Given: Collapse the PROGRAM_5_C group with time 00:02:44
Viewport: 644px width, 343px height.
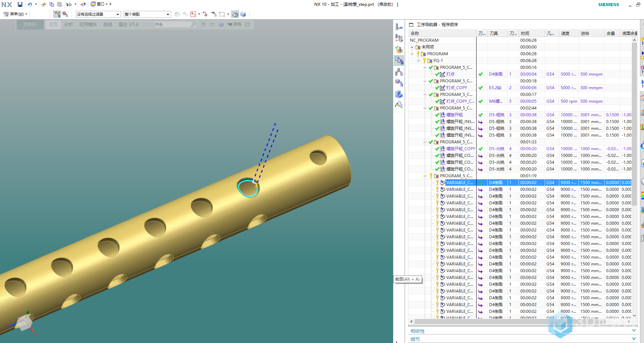Looking at the screenshot, I should (x=425, y=108).
